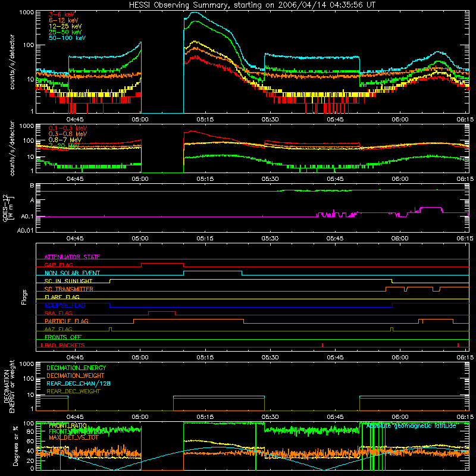Click the '7-20 MeV' legend entry
Screen dimensions: 476x476
[x=64, y=146]
